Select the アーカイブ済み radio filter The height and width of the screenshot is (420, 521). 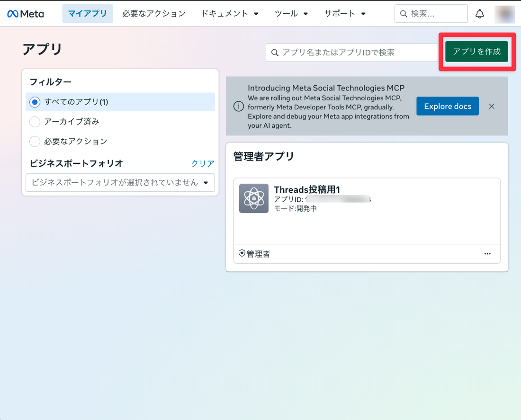point(35,122)
